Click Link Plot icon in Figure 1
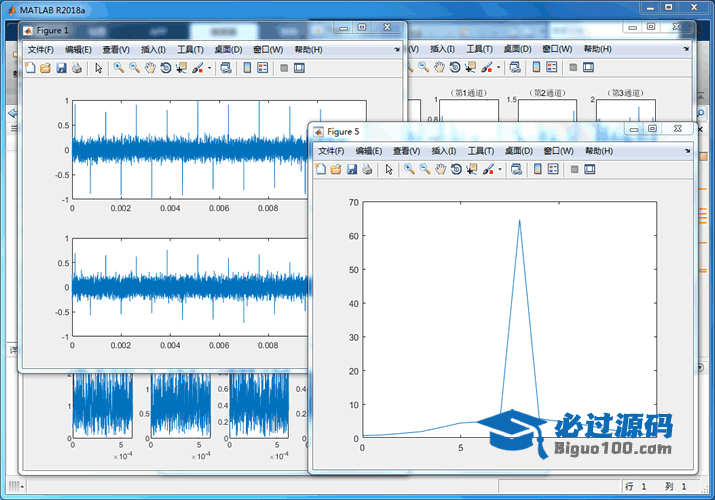Image resolution: width=715 pixels, height=500 pixels. [226, 68]
